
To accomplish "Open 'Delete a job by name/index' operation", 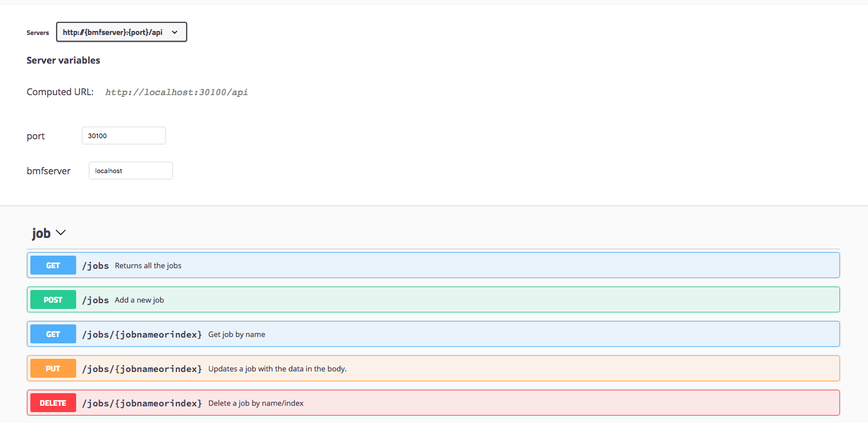I will tap(256, 404).
